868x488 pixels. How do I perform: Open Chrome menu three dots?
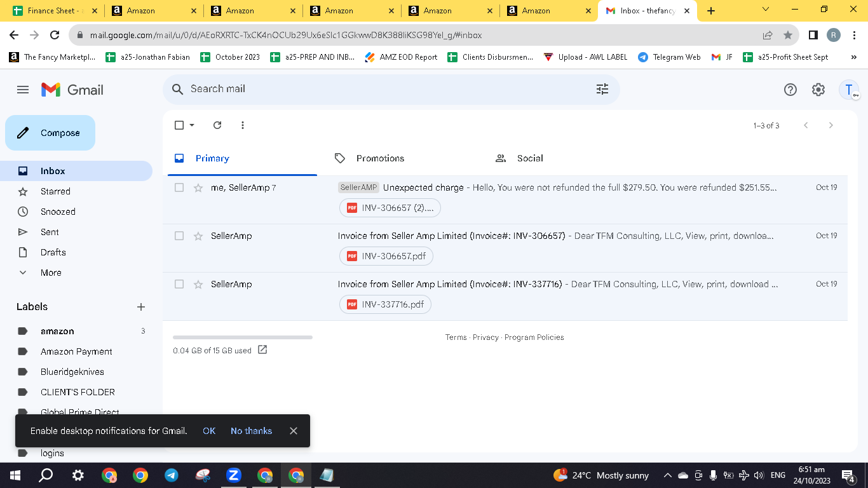pyautogui.click(x=855, y=35)
